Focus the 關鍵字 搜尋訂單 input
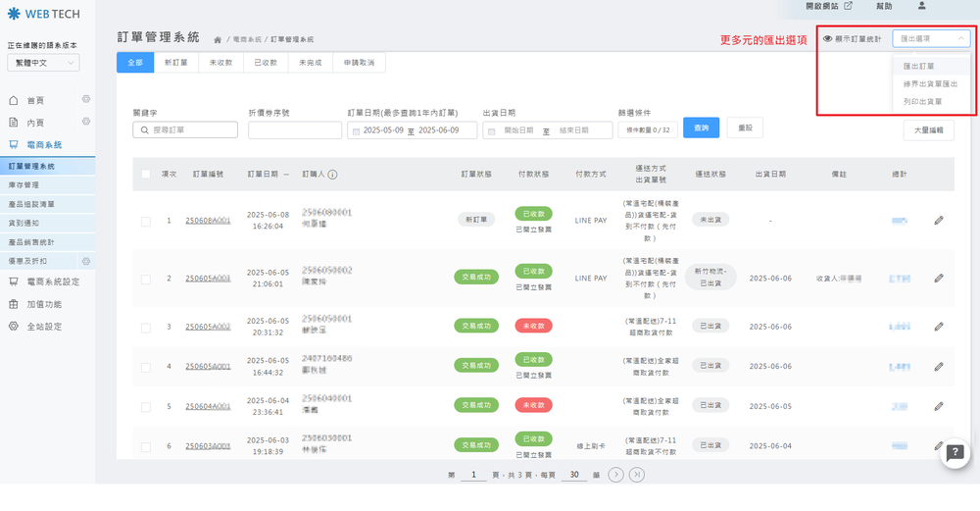 tap(185, 130)
